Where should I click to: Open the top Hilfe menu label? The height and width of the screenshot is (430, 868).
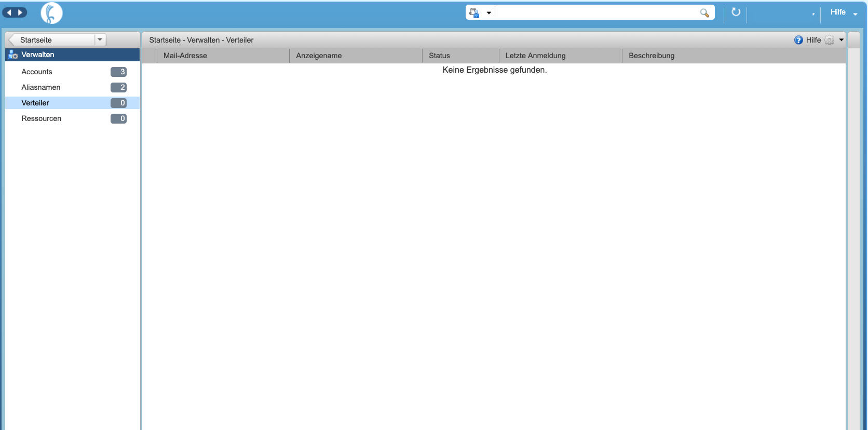[x=838, y=12]
